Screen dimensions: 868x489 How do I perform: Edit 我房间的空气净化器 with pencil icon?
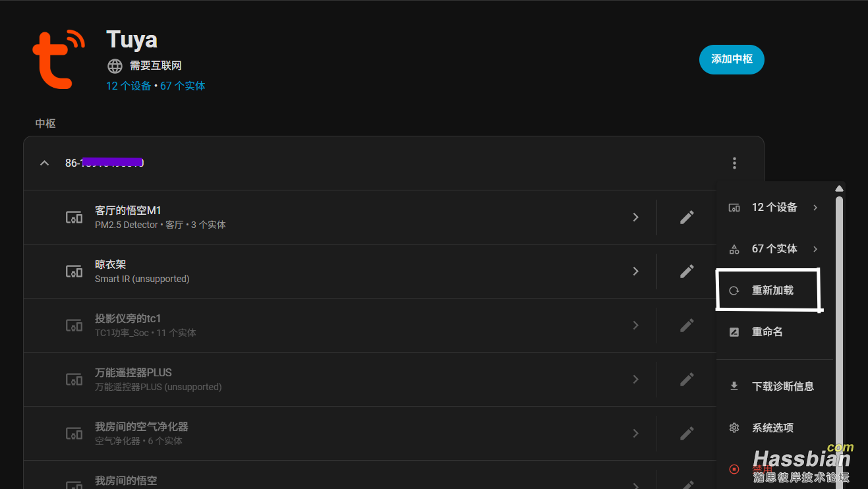click(687, 433)
